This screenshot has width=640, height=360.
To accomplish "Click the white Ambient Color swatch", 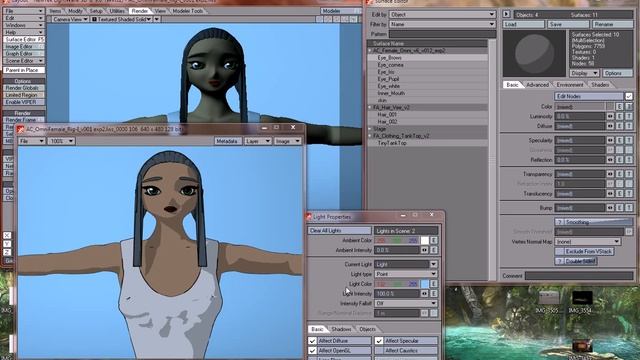I will tap(424, 240).
